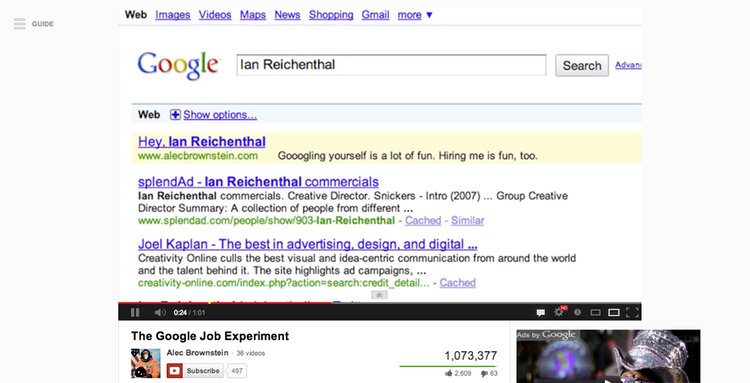Screen dimensions: 750x383
Task: Expand the small collapse handle above progress bar
Action: pos(379,295)
